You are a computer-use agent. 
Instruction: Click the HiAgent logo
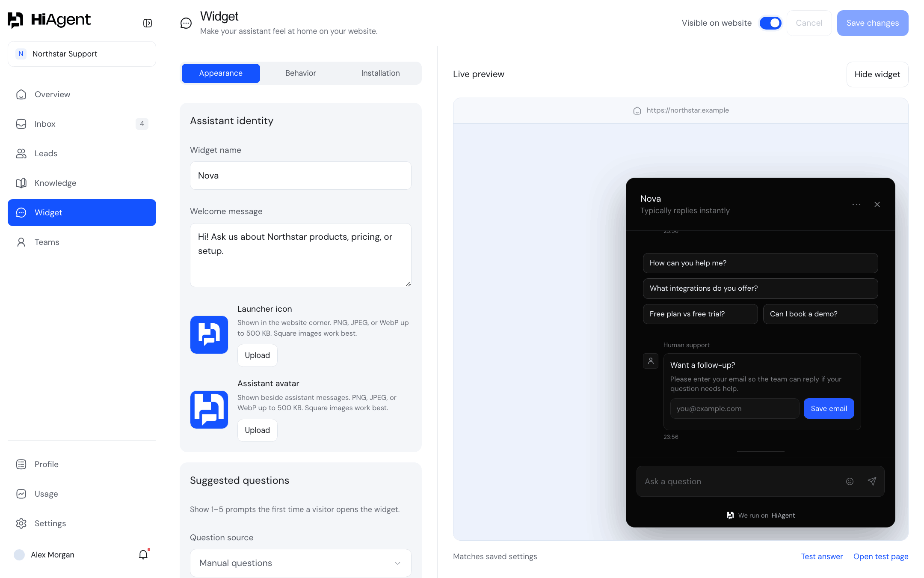49,20
